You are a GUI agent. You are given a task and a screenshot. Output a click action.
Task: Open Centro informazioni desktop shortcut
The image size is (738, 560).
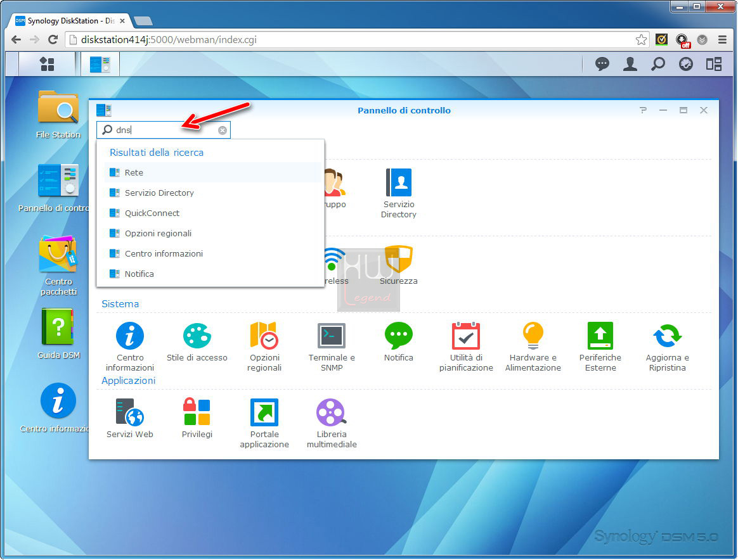58,408
